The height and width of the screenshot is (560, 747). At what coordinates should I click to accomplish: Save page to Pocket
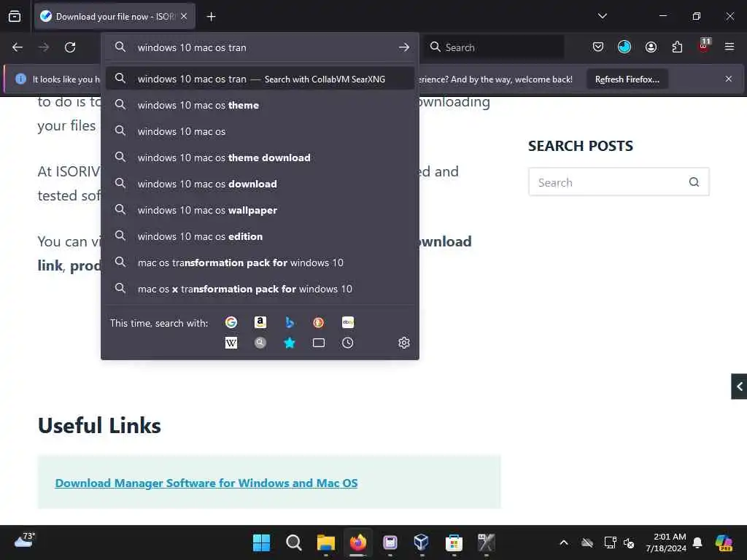pos(598,47)
